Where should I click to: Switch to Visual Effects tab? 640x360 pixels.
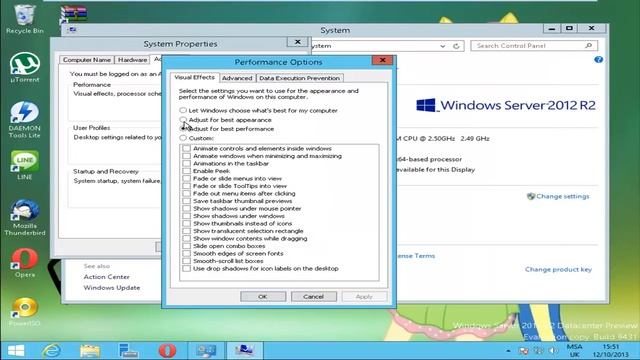point(194,77)
